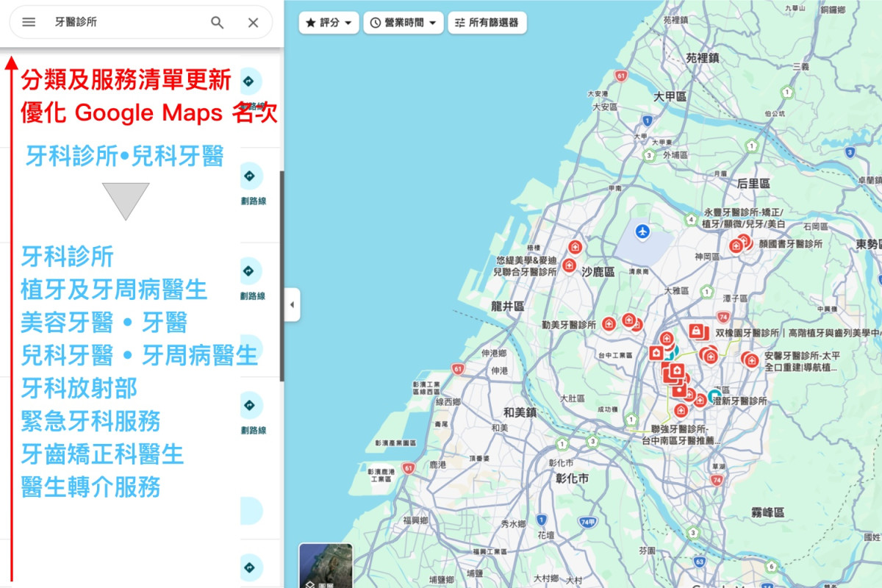Expand the 營業時間 hours dropdown
This screenshot has width=882, height=588.
(x=404, y=23)
